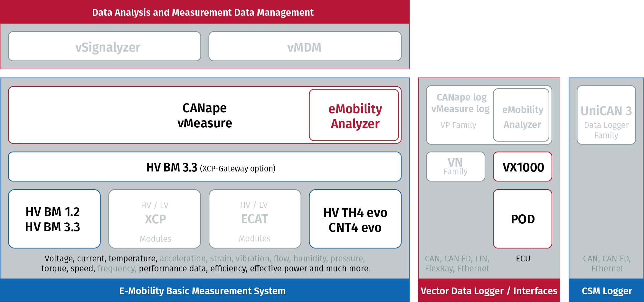The height and width of the screenshot is (302, 644).
Task: Open the red eMobility Analyzer box
Action: (x=354, y=115)
